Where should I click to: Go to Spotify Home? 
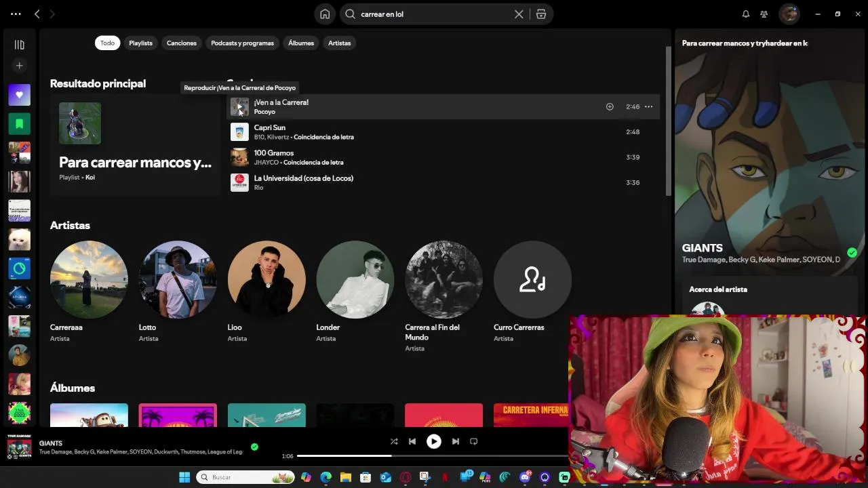point(325,14)
